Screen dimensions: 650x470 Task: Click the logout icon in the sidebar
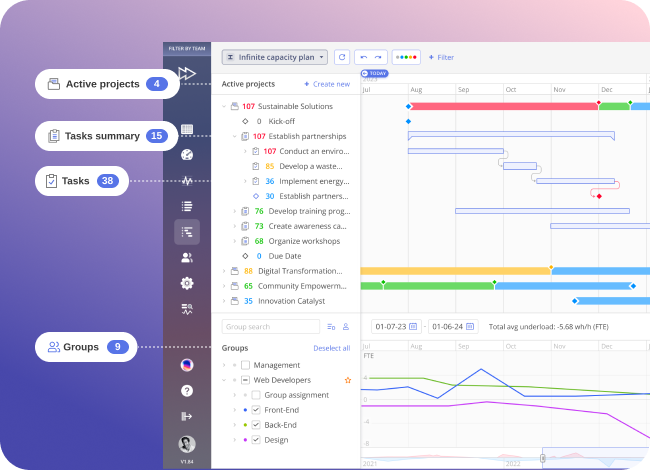click(187, 416)
